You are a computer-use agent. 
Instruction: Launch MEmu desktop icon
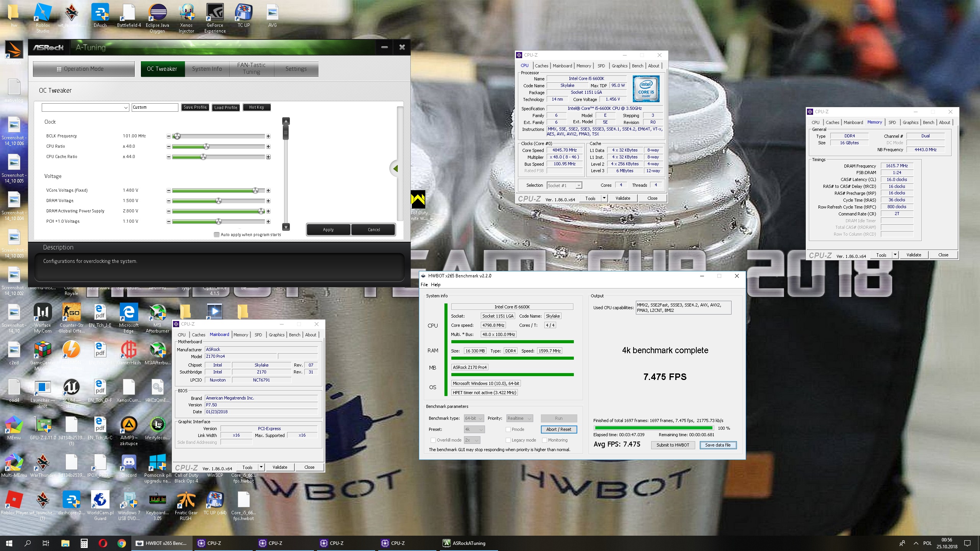point(14,428)
